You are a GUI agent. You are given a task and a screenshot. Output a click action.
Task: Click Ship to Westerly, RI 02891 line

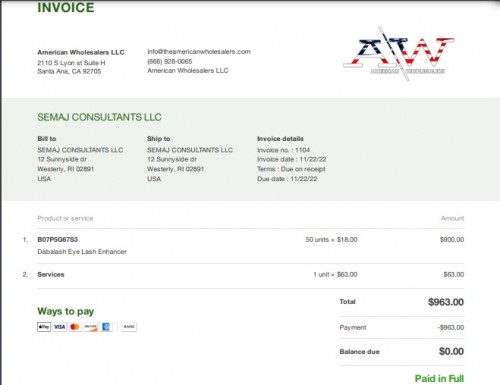175,169
